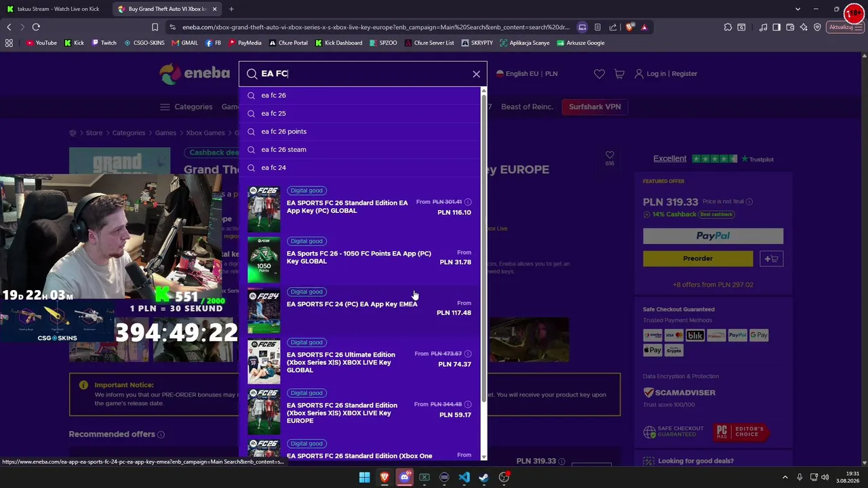Click the EA FC search input field

(x=363, y=74)
